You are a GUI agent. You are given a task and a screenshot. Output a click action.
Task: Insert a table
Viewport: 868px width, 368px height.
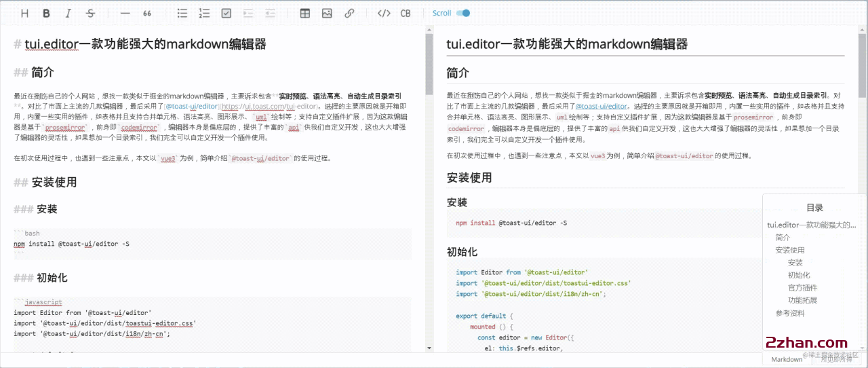point(305,13)
